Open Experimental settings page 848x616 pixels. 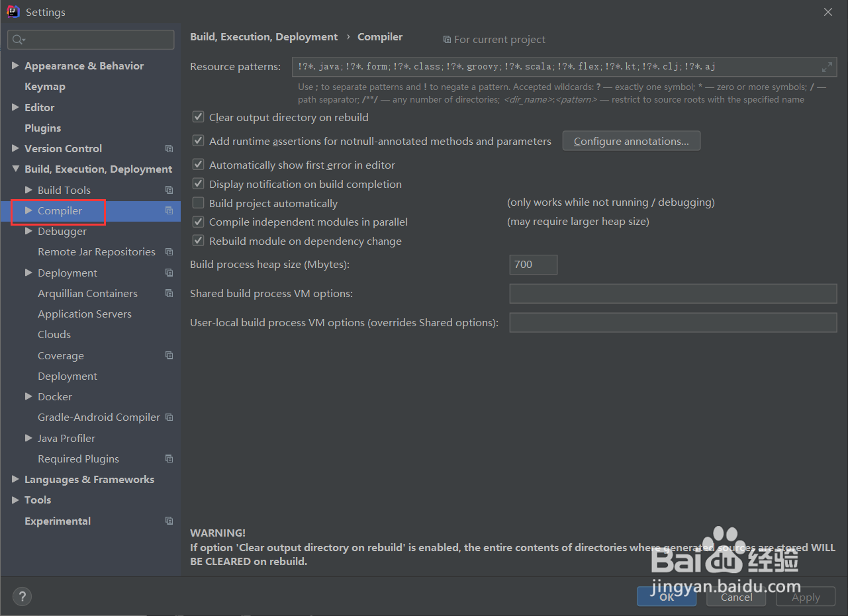[58, 521]
